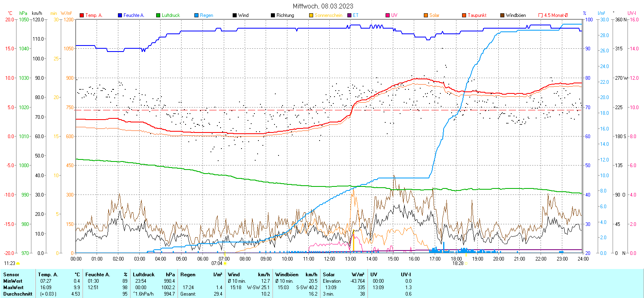
Task: Select the yellow Sonnenschein legend marker
Action: [311, 15]
